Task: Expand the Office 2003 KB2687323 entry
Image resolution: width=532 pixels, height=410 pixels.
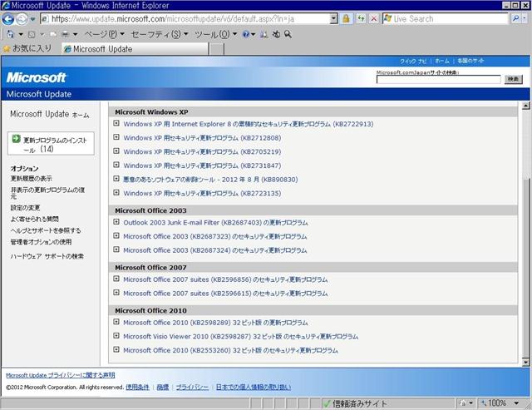Action: 116,235
